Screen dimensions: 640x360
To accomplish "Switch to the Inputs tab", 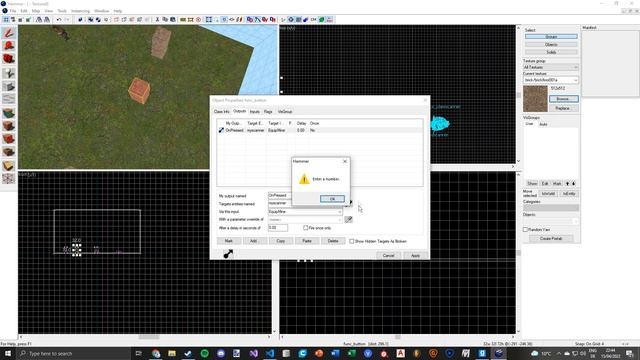I will (255, 111).
